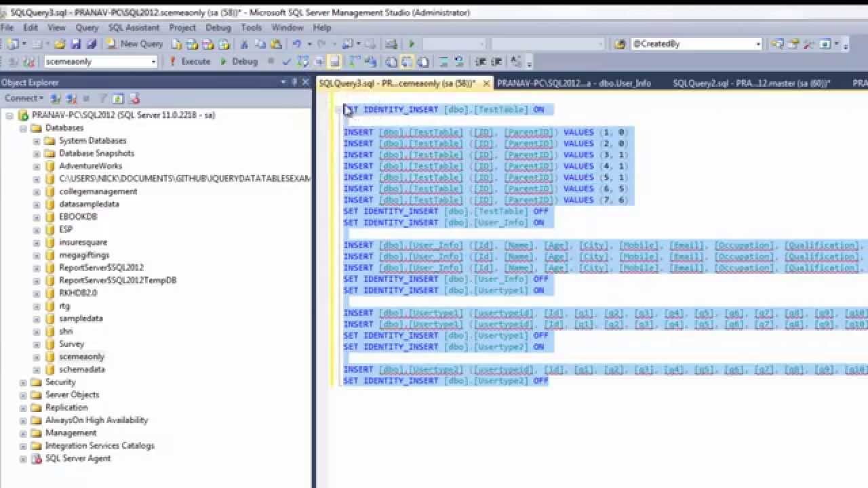Screen dimensions: 868x488
Task: Click the last red icon in Object Explorer toolbar
Action: point(134,99)
